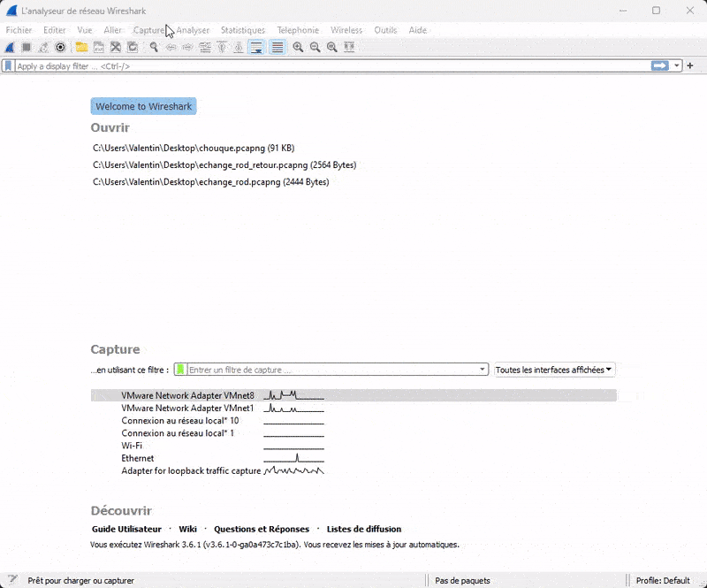Zoom out on packet text
The image size is (707, 588).
tap(315, 47)
